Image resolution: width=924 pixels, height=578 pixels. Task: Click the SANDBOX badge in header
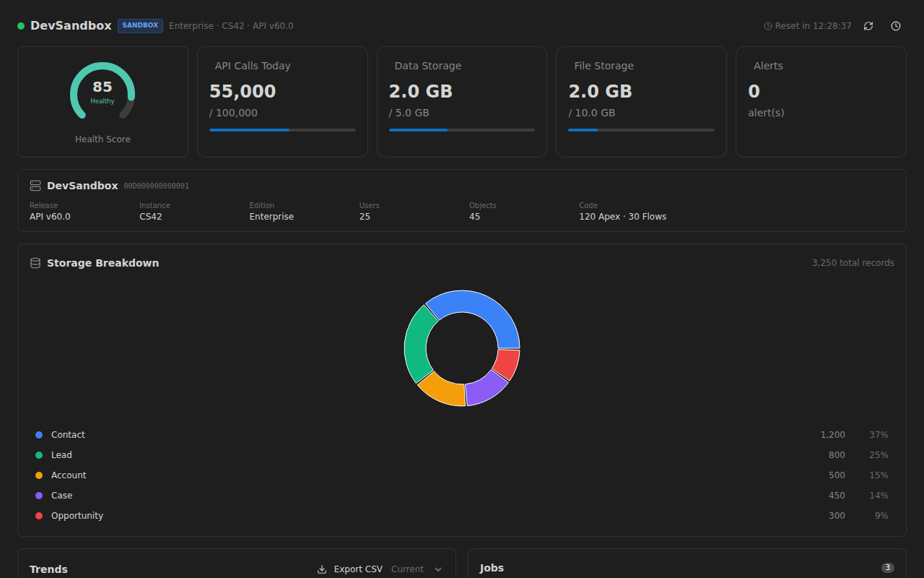pyautogui.click(x=140, y=25)
